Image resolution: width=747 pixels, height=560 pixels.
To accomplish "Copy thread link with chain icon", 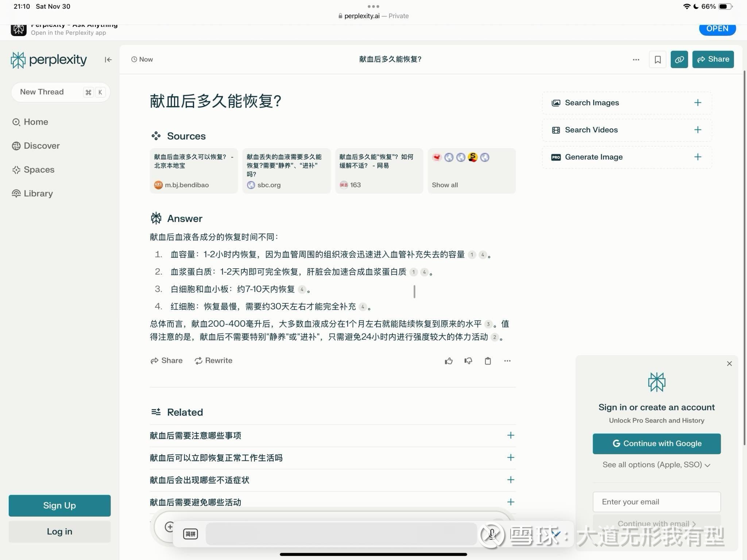I will pos(679,59).
